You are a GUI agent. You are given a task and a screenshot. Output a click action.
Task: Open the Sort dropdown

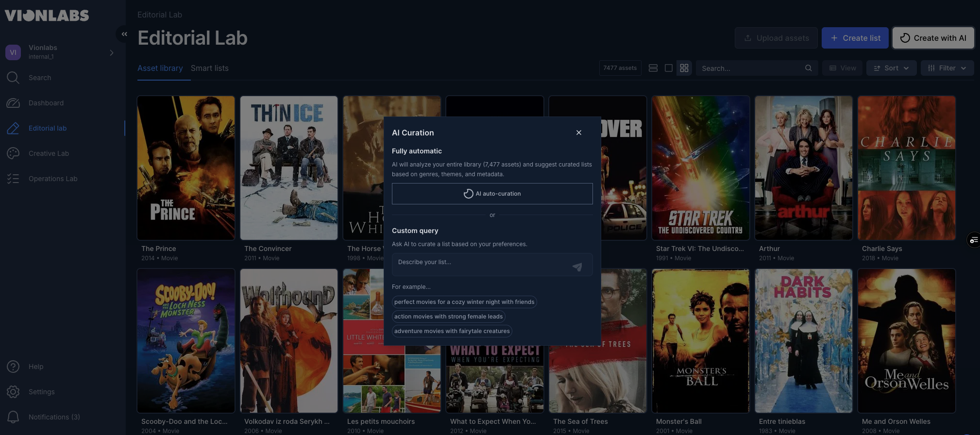tap(891, 68)
